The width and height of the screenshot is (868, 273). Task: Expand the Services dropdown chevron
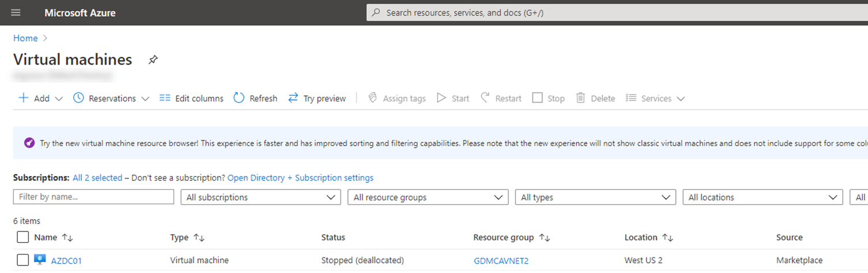(x=680, y=99)
